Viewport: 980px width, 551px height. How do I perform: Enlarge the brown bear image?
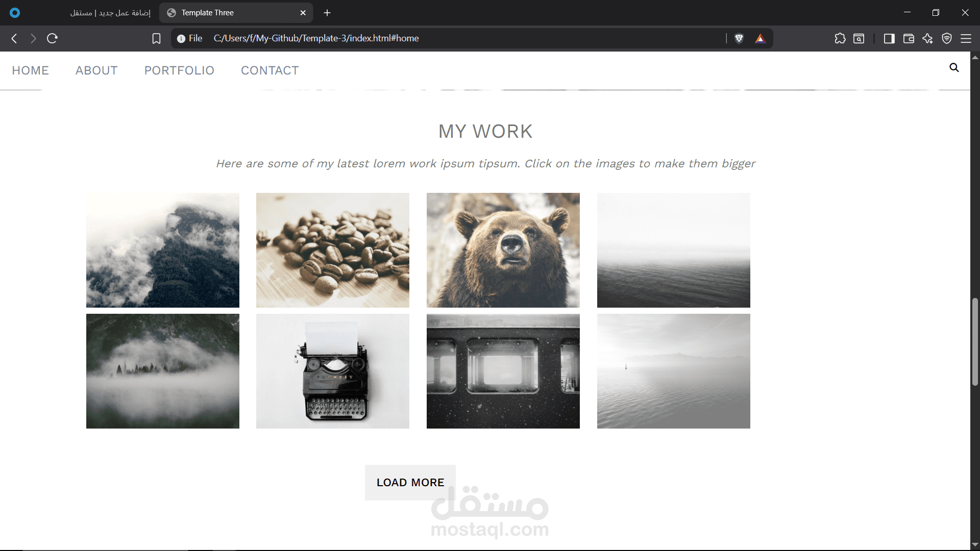tap(503, 250)
